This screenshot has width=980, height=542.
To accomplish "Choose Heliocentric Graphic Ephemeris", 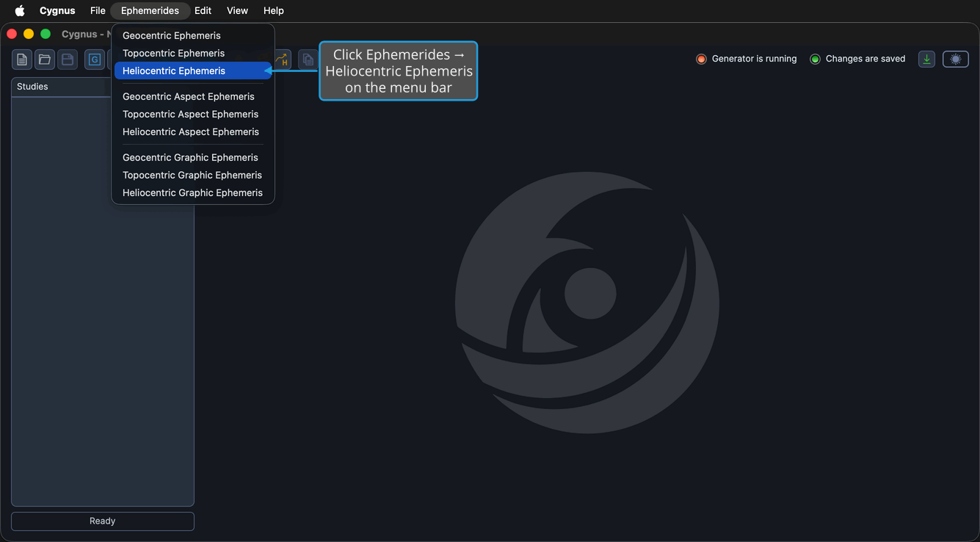I will [193, 192].
